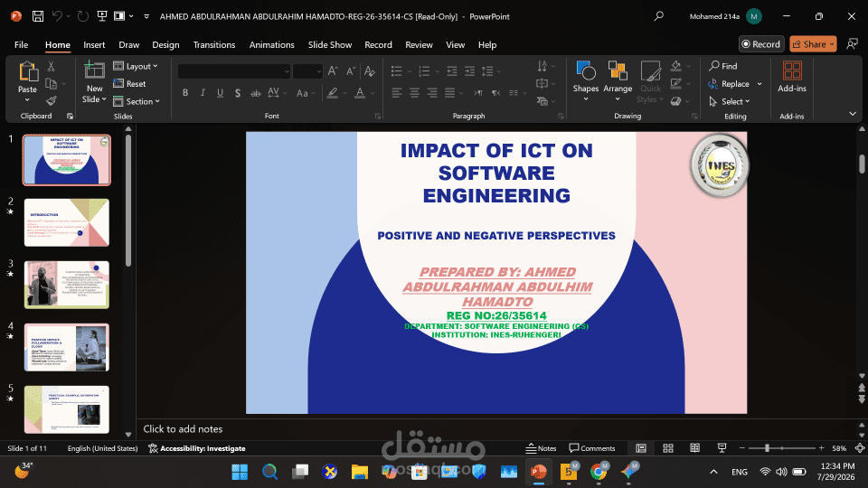The image size is (868, 488).
Task: Open the File menu
Action: tap(21, 44)
